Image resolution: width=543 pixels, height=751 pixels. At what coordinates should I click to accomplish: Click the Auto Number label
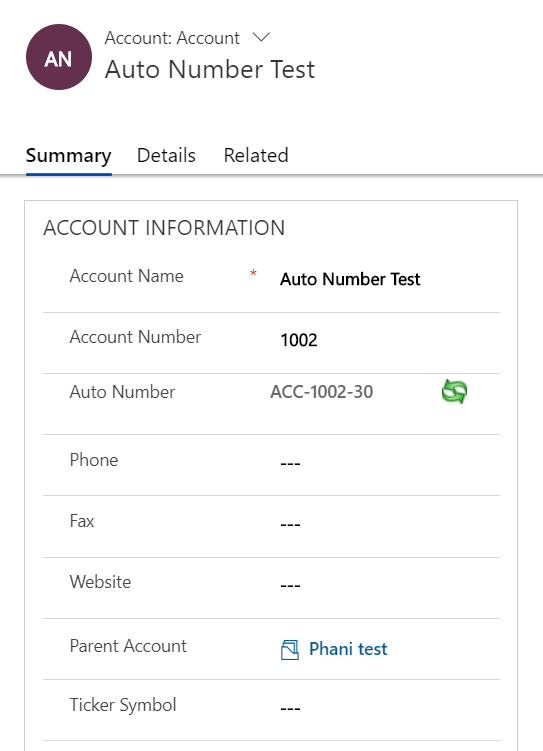click(123, 392)
